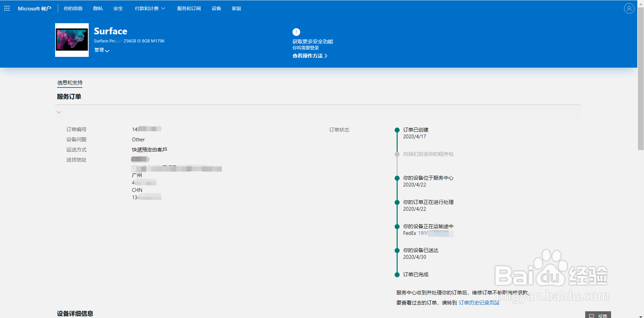Click the 向我们发送你的程序包 timeline marker
Screen dimensions: 644x318
pos(397,154)
